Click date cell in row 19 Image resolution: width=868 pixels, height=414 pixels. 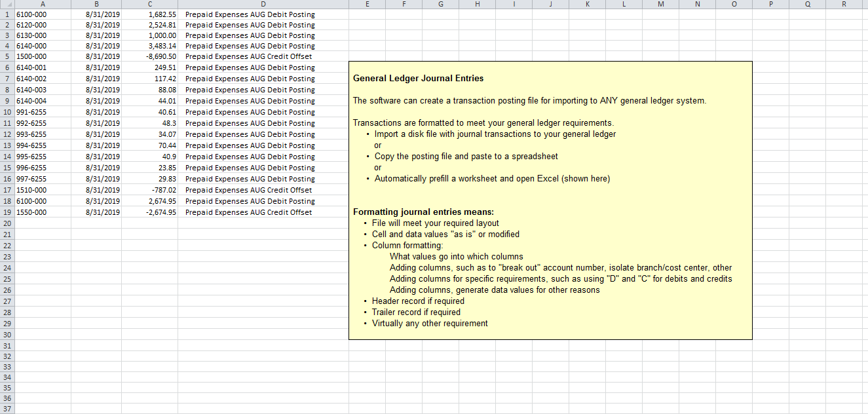pyautogui.click(x=96, y=212)
